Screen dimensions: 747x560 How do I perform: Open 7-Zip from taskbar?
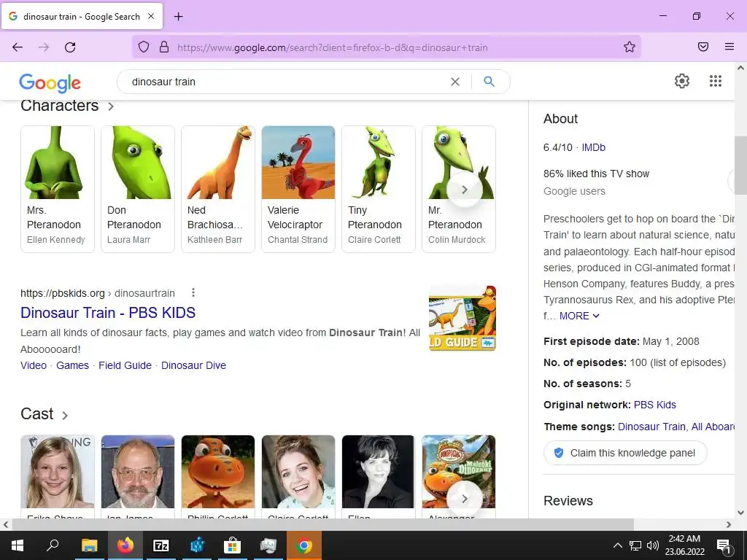(161, 545)
